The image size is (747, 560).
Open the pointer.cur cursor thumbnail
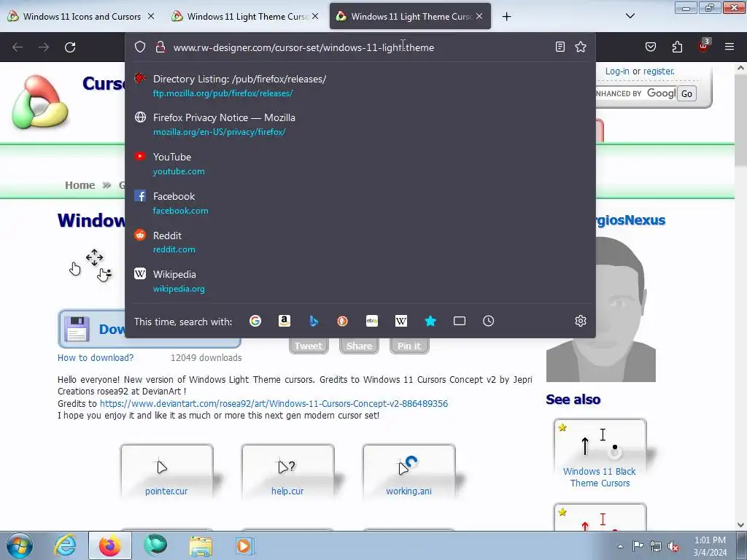[166, 472]
